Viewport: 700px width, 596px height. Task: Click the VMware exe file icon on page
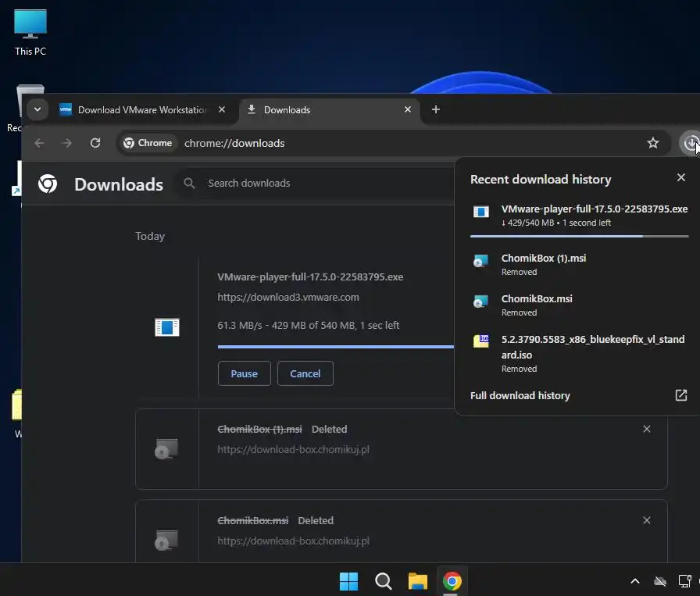click(167, 327)
